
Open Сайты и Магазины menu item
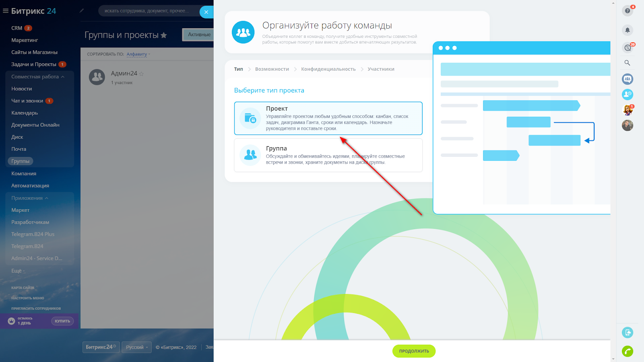coord(34,52)
